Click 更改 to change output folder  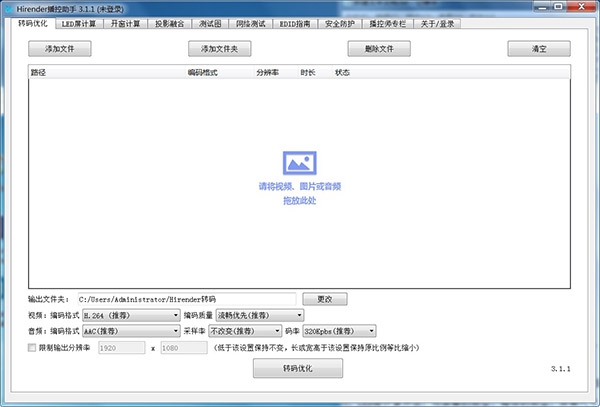(x=325, y=299)
